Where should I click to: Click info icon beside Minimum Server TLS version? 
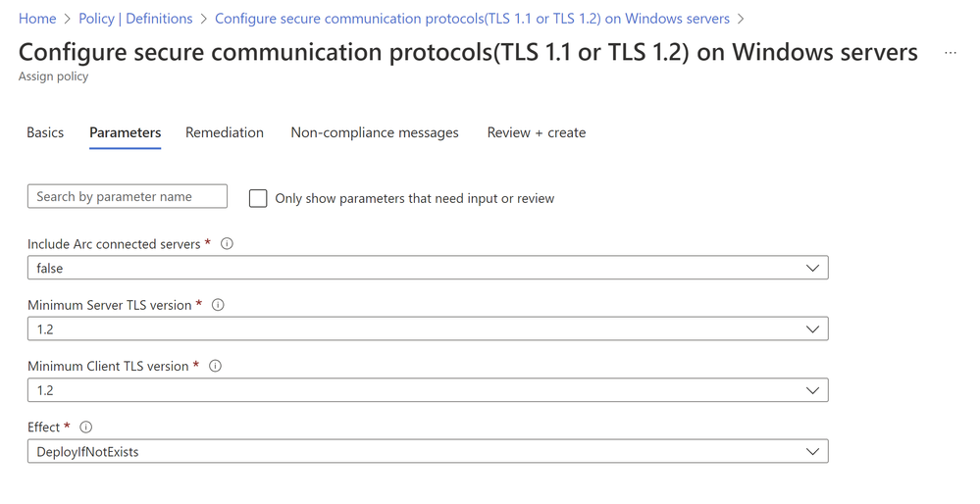tap(218, 305)
